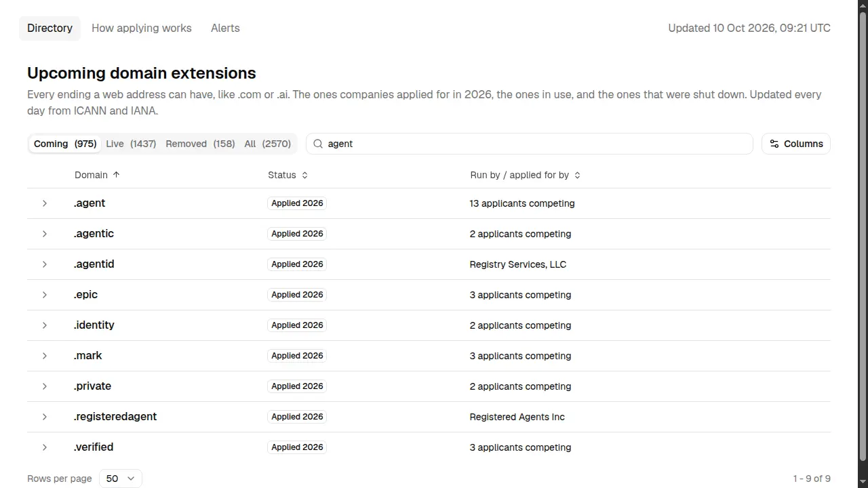Sort by the Run by column arrows
The image size is (868, 488).
click(577, 175)
